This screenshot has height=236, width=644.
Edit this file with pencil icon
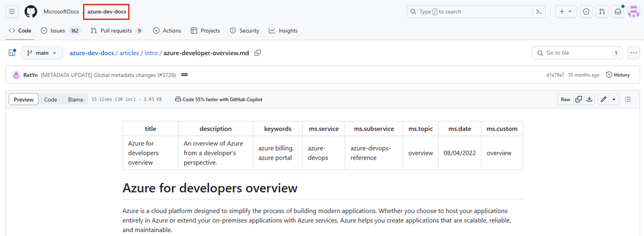click(x=604, y=99)
